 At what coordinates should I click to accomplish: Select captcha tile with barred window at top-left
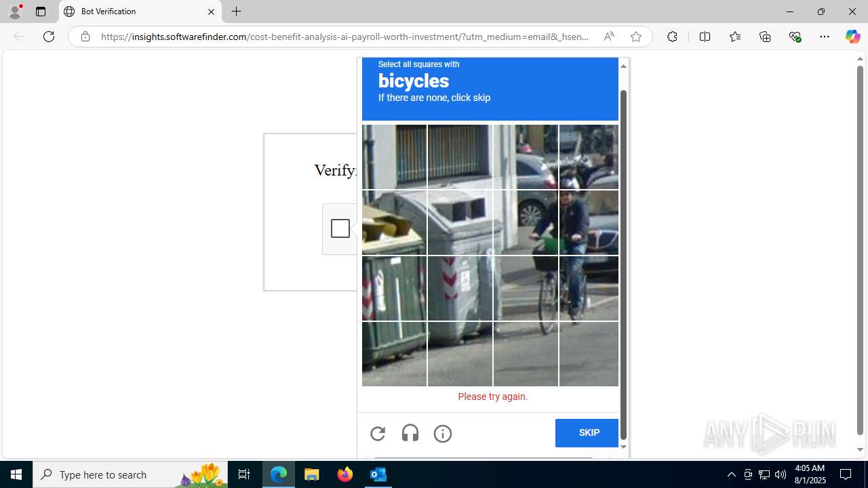click(x=394, y=157)
